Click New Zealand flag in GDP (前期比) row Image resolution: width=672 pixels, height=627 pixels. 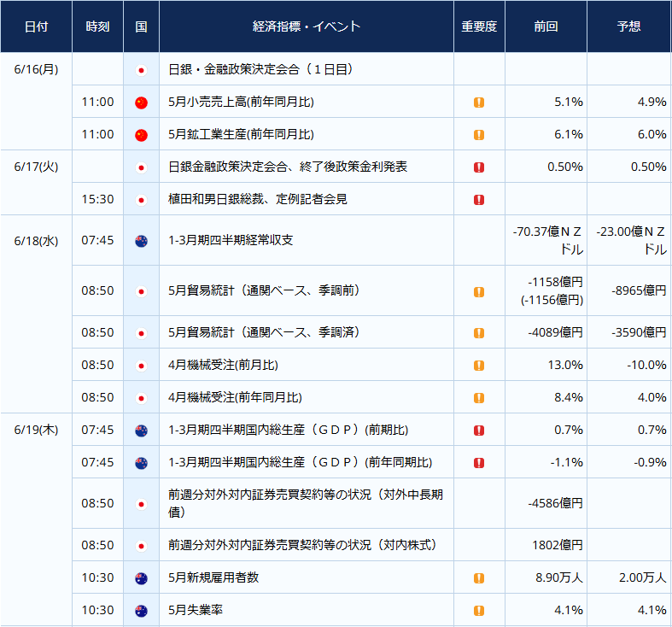pos(141,431)
